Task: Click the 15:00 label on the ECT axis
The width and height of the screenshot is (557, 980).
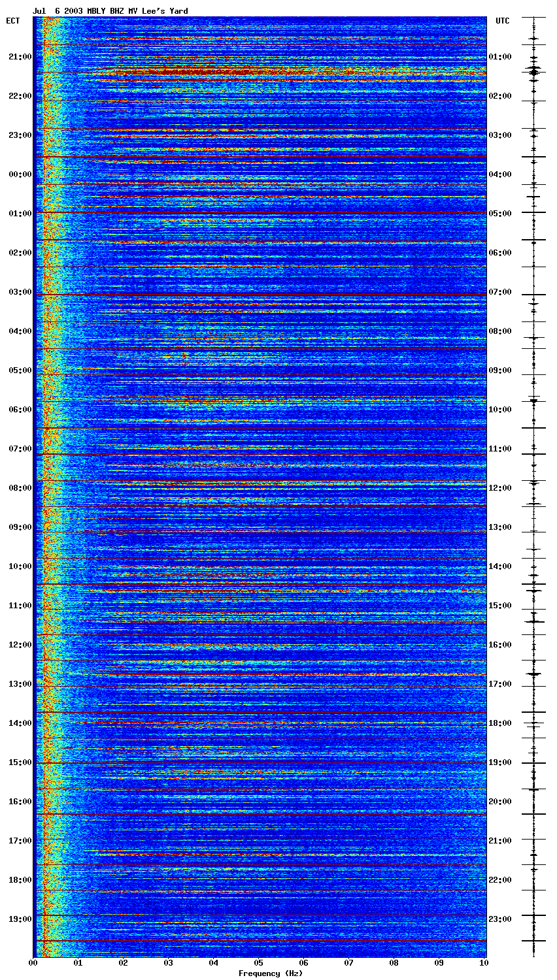Action: click(x=20, y=762)
